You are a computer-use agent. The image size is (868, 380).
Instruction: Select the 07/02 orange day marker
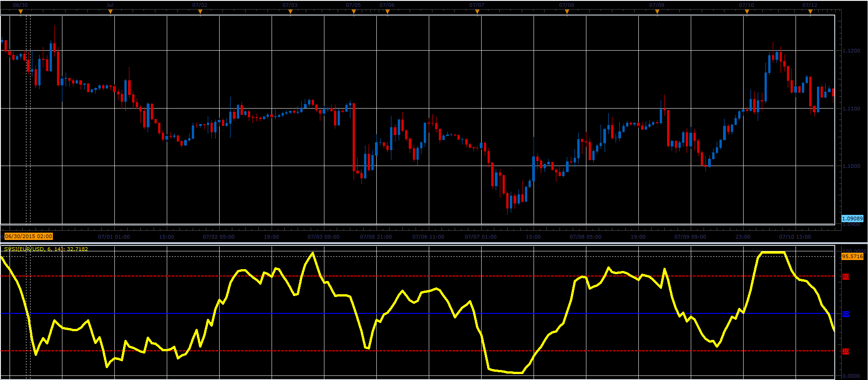200,12
